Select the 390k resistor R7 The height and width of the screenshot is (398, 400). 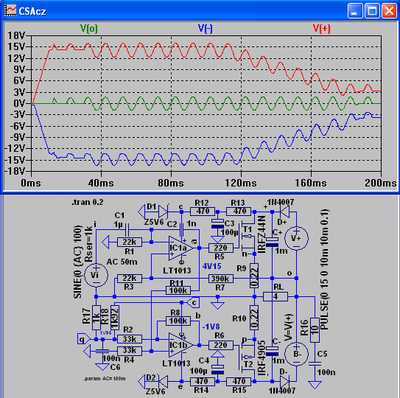click(x=220, y=278)
